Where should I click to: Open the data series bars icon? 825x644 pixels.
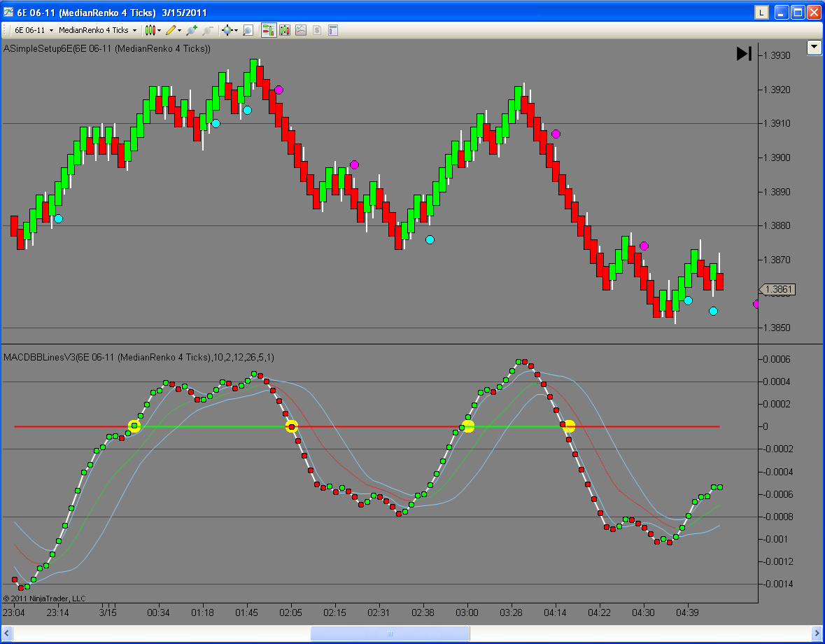[x=285, y=31]
